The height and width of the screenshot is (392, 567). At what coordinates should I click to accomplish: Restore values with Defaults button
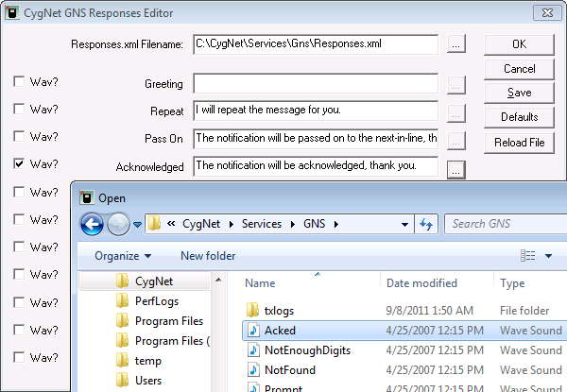(x=519, y=117)
